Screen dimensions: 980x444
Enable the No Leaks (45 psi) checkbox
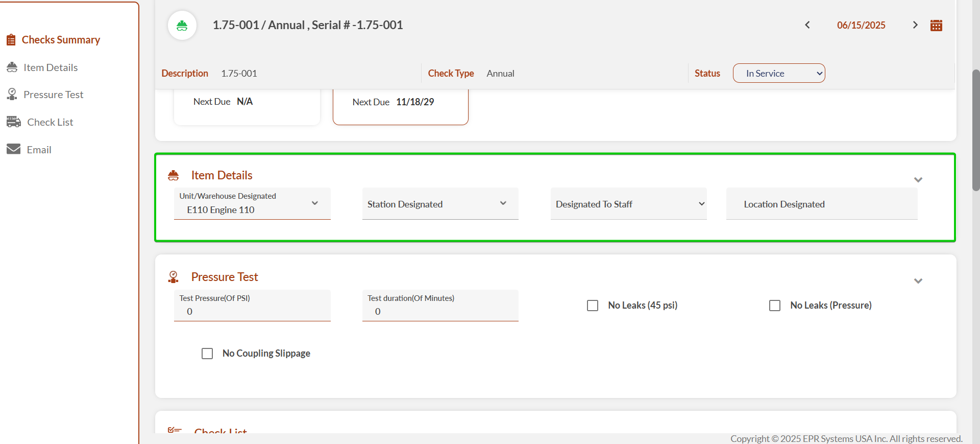coord(593,306)
